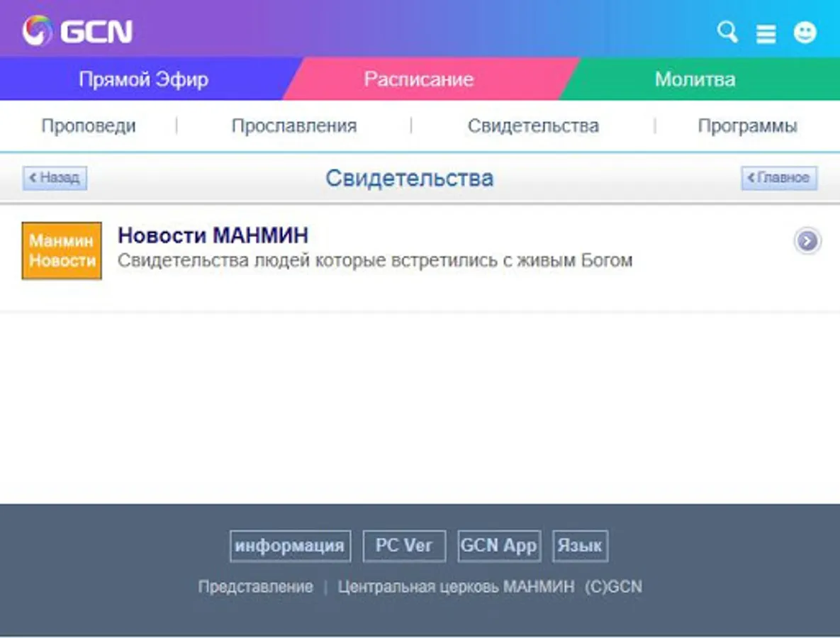Click the Манмин Новости orange thumbnail
Screen dimensions: 840x638
(x=62, y=251)
